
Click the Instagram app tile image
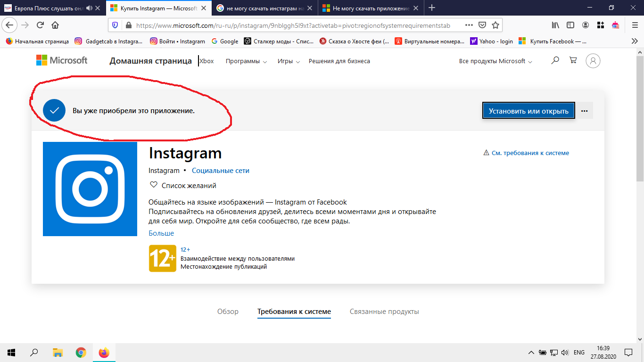[90, 189]
